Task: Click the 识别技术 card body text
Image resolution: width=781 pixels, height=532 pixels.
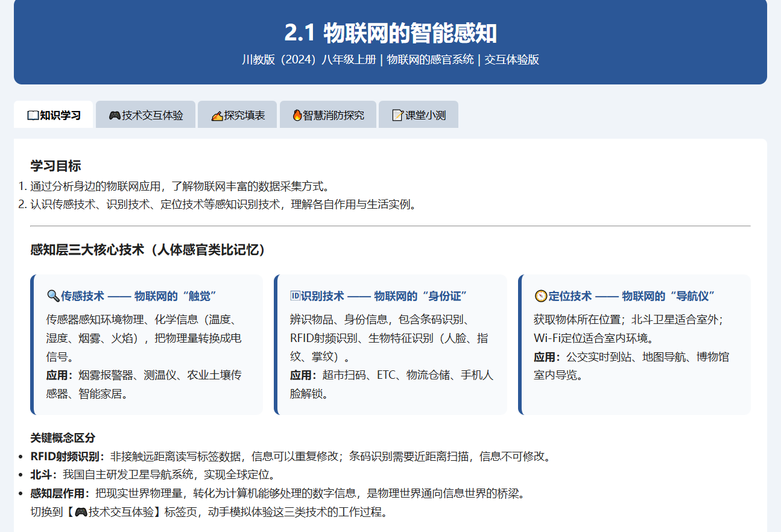Action: 392,356
